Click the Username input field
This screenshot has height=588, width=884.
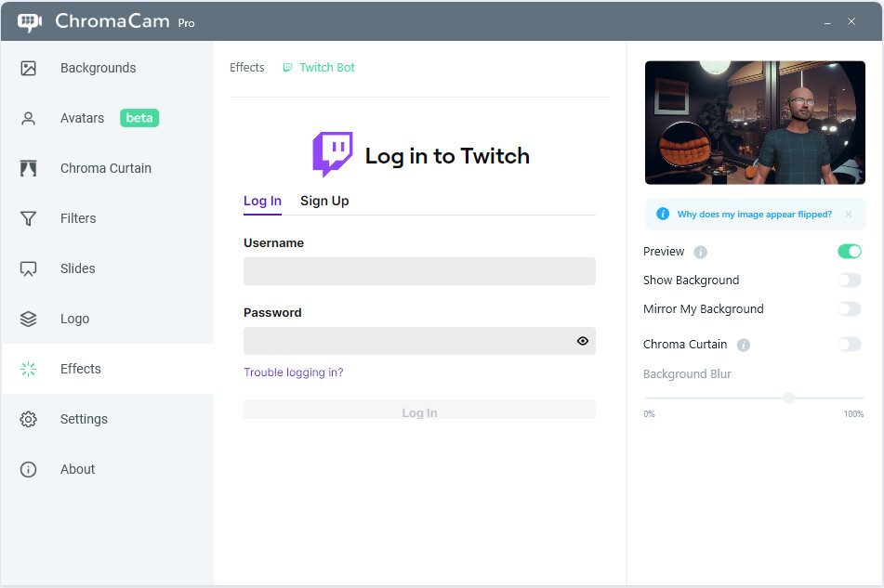click(x=419, y=270)
